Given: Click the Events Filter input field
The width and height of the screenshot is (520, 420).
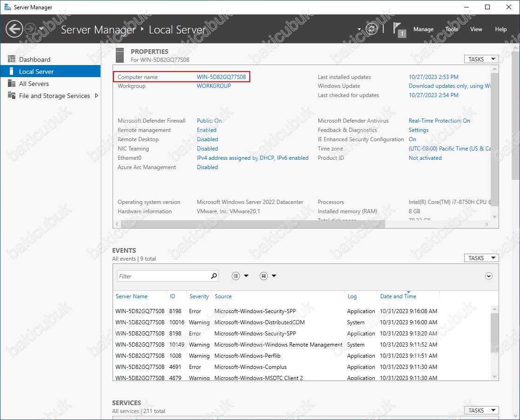Looking at the screenshot, I should tap(164, 276).
